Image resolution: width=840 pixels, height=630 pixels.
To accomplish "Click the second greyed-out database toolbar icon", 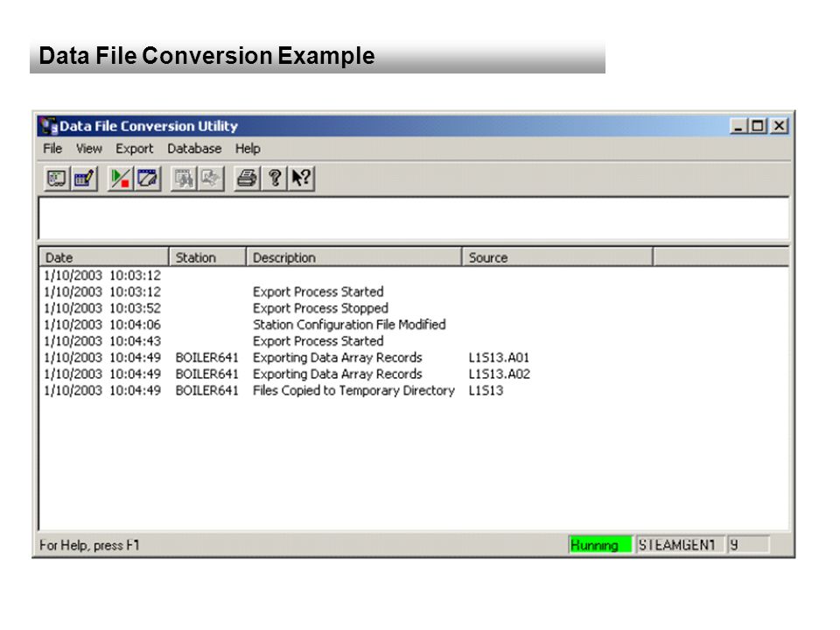I will pyautogui.click(x=211, y=178).
